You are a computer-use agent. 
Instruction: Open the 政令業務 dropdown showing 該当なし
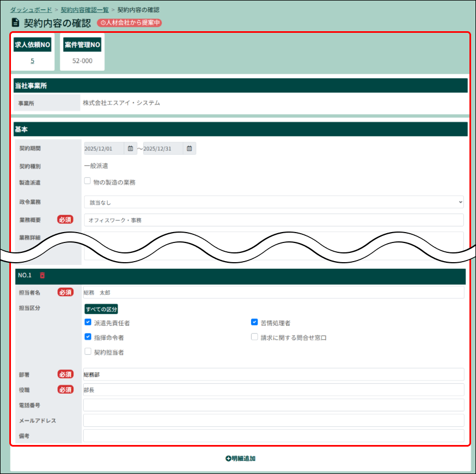[274, 202]
